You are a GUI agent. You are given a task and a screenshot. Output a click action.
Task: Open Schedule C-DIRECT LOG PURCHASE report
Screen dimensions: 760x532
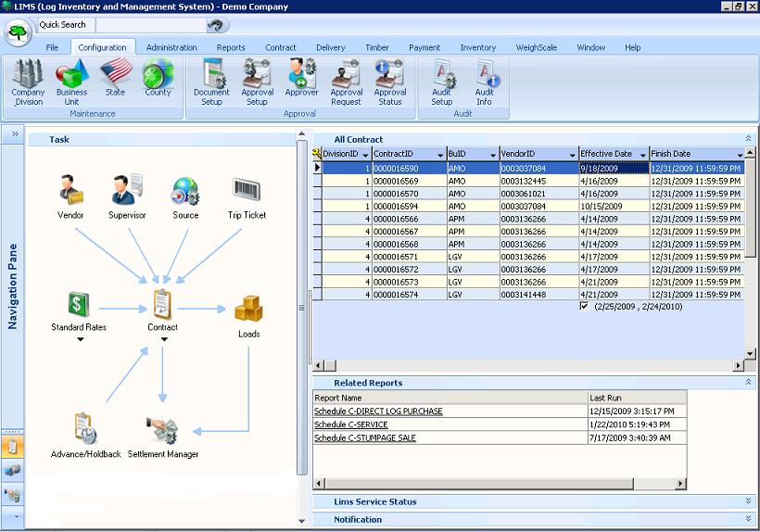(x=378, y=411)
